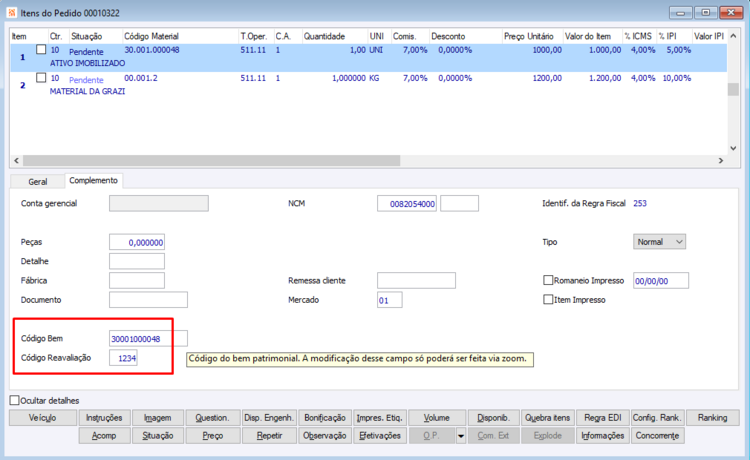Open the Informações button
750x460 pixels.
point(603,436)
